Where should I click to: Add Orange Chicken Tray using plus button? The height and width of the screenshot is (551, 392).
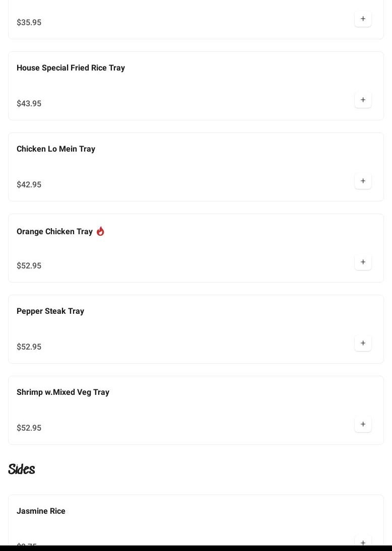click(x=363, y=262)
